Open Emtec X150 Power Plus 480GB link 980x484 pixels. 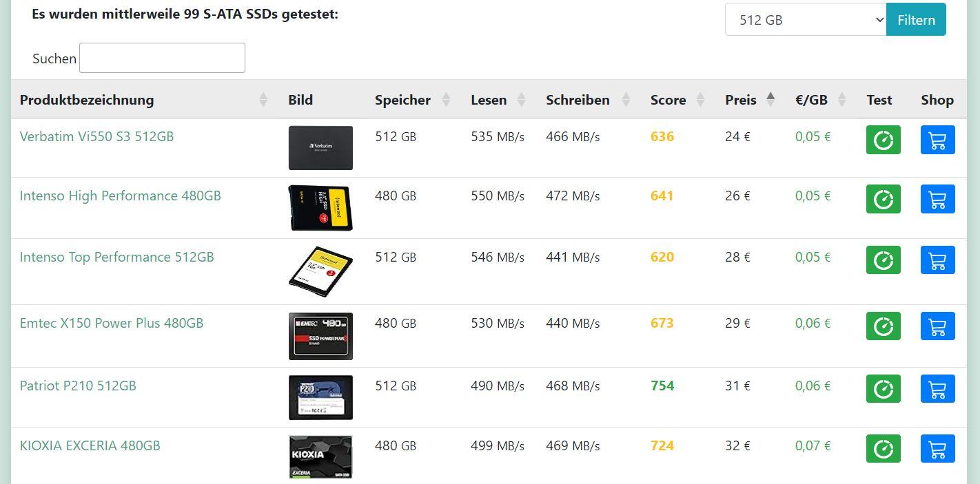pyautogui.click(x=112, y=323)
